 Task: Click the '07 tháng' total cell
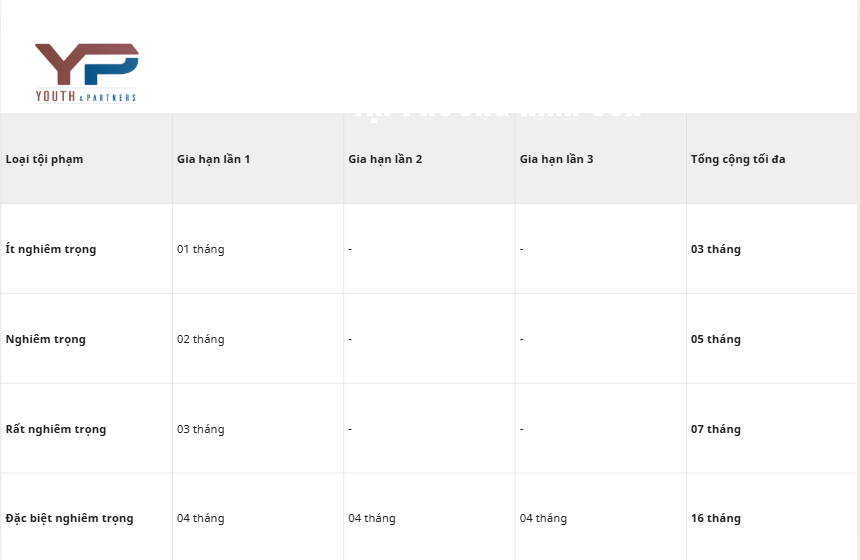click(x=716, y=429)
